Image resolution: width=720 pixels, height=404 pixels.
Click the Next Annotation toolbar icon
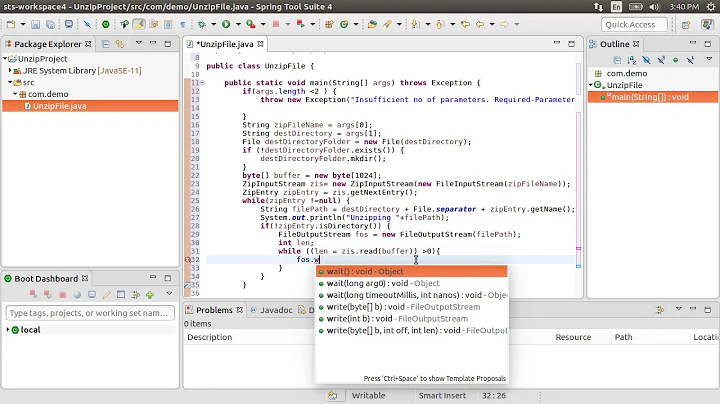[x=416, y=24]
